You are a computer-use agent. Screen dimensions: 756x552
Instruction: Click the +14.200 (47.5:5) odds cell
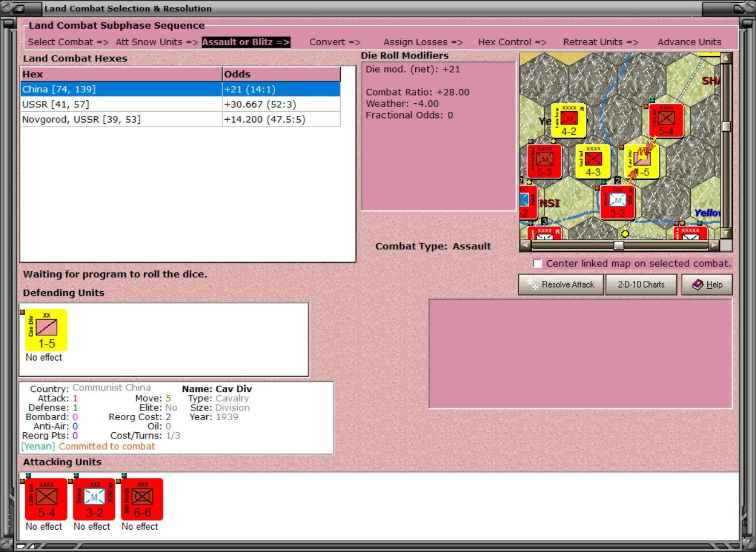tap(281, 119)
